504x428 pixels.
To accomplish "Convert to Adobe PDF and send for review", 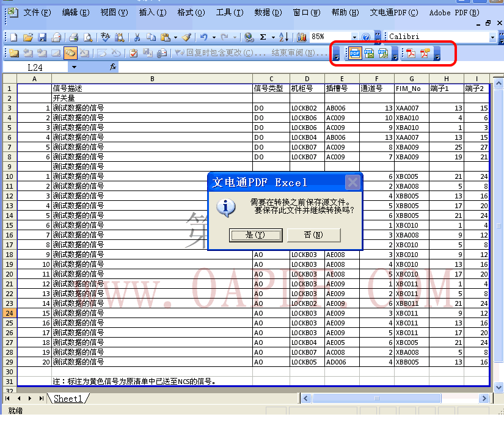I will (425, 53).
